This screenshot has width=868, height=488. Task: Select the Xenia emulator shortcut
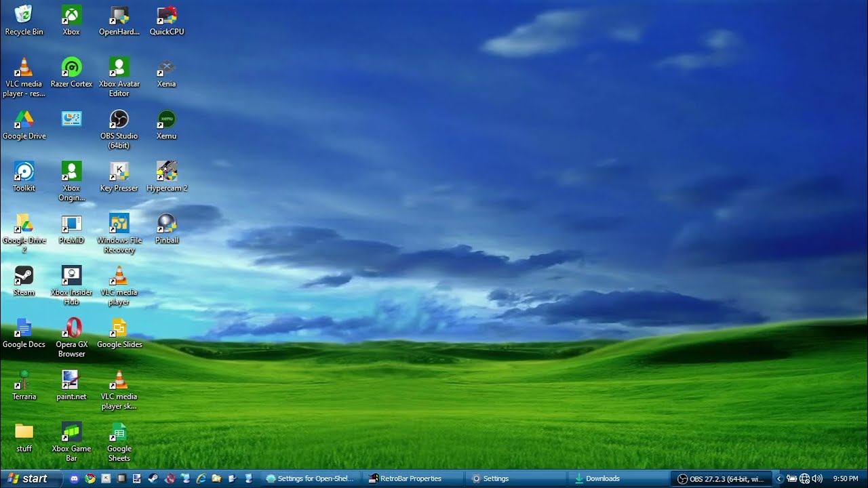[167, 73]
